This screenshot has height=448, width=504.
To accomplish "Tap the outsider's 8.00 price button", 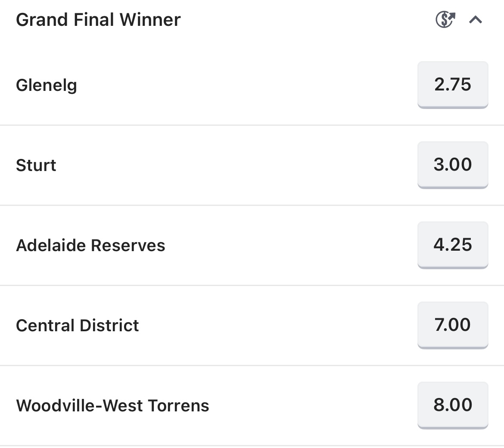I will coord(453,405).
